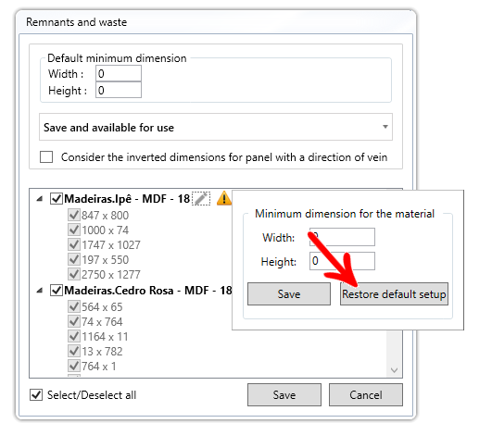Collapse the Madeiras.Cedro Rosa tree node

(x=40, y=291)
